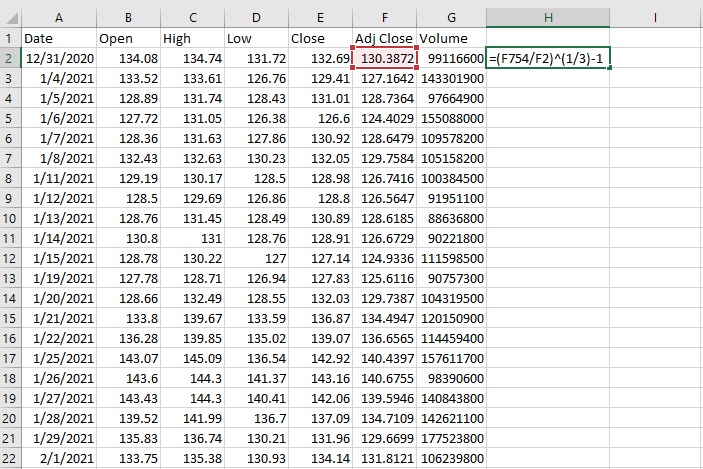Click the Date header cell
Viewport: 703px width, 469px height.
pos(58,38)
